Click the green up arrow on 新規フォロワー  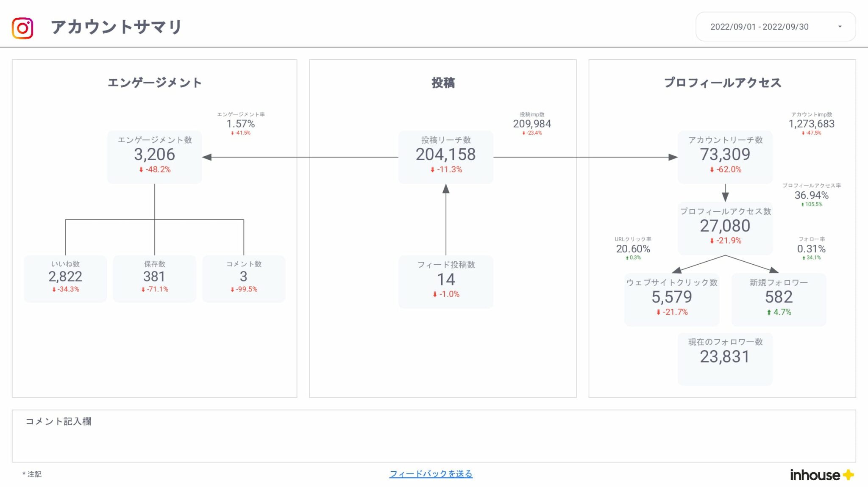point(769,313)
